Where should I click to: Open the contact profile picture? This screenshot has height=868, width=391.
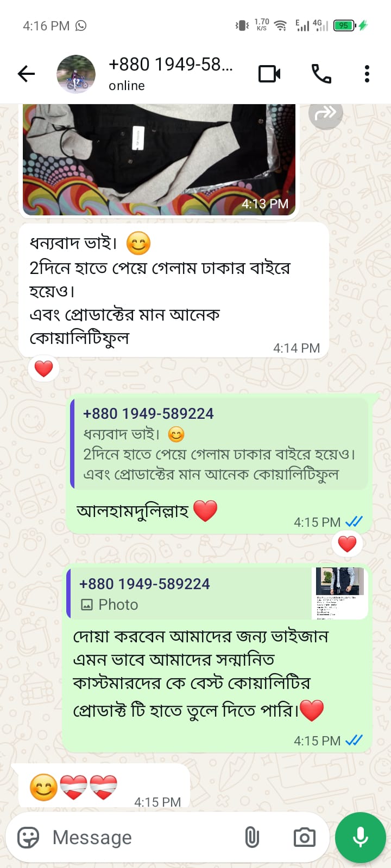coord(76,74)
